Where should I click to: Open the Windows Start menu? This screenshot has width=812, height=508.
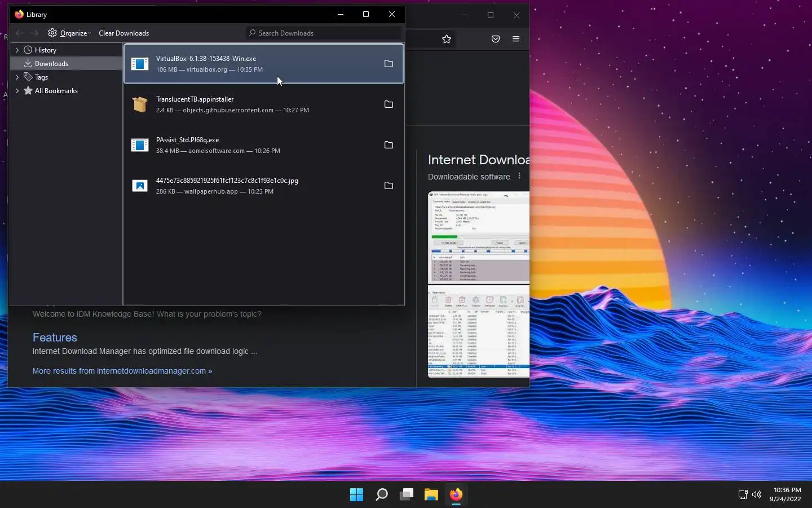click(356, 494)
